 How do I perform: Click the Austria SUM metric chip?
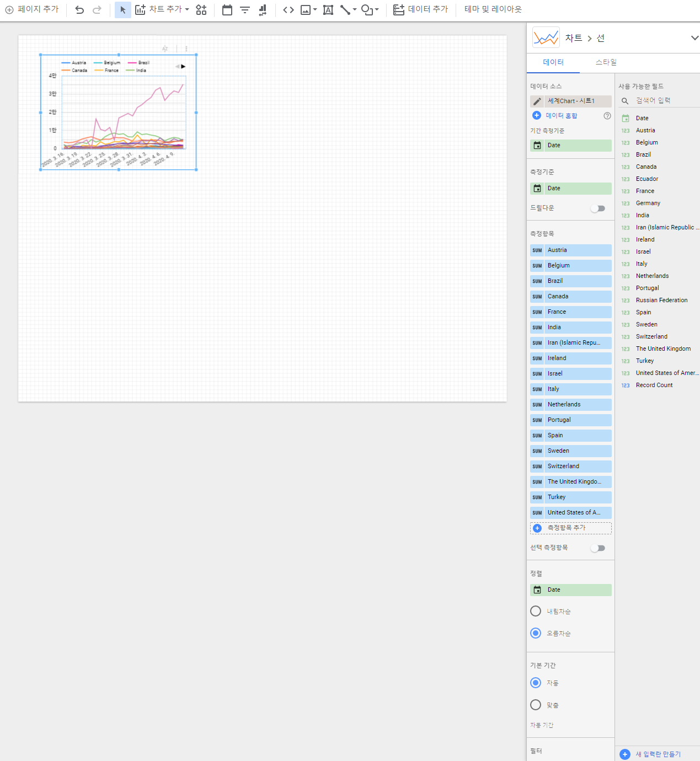click(571, 250)
